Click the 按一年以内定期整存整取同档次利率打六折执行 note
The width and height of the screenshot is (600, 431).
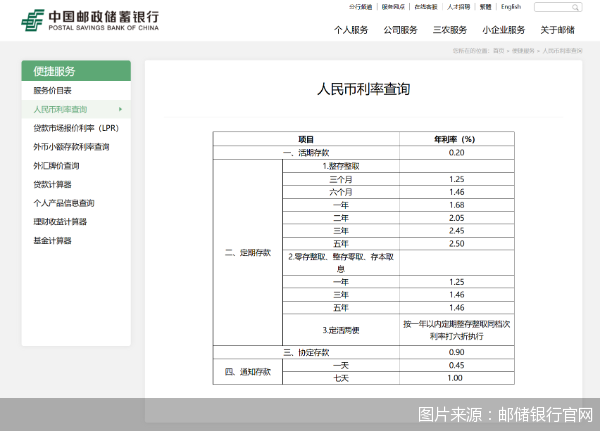pyautogui.click(x=457, y=330)
